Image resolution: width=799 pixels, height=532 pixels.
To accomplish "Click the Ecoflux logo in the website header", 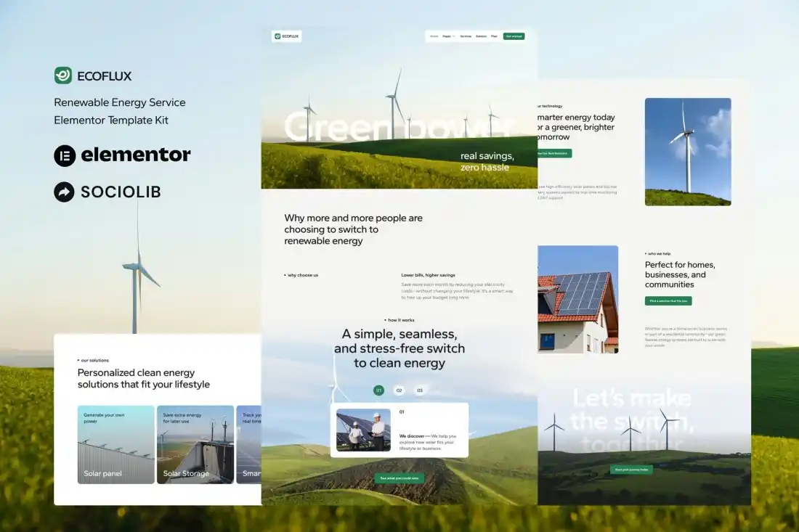I will (x=286, y=36).
